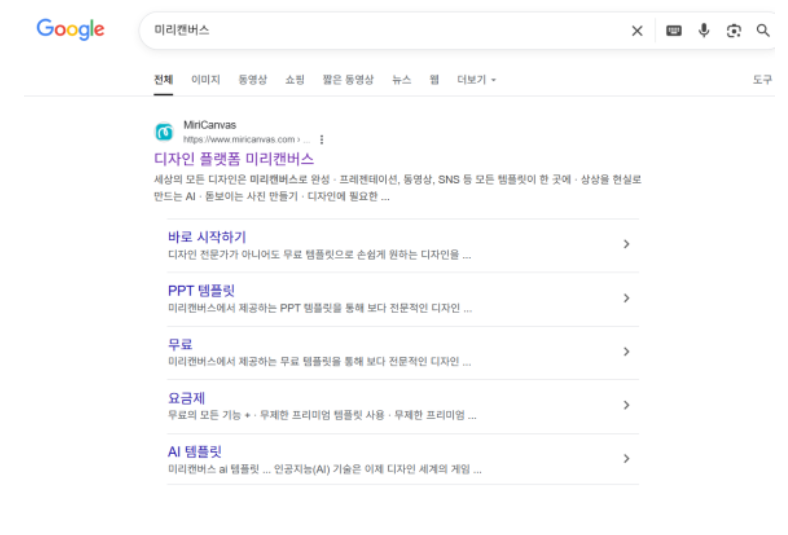
Task: Click the MiriCanvas favicon in the result
Action: point(164,132)
